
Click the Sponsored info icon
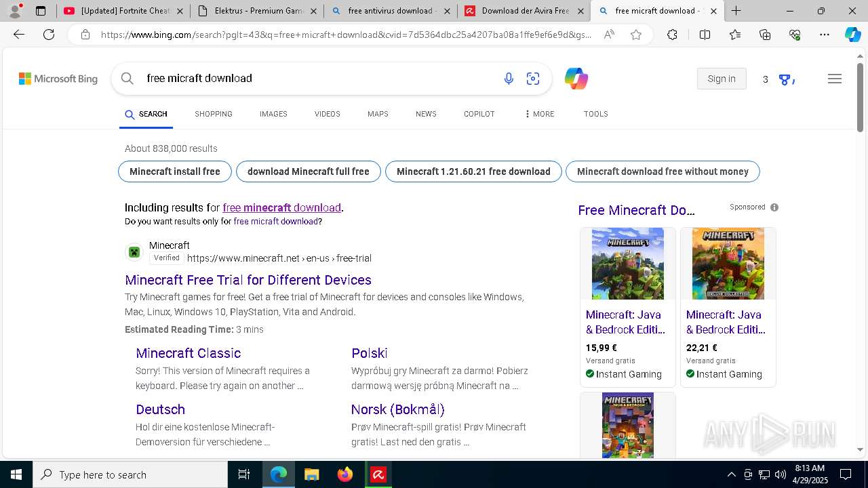(774, 207)
